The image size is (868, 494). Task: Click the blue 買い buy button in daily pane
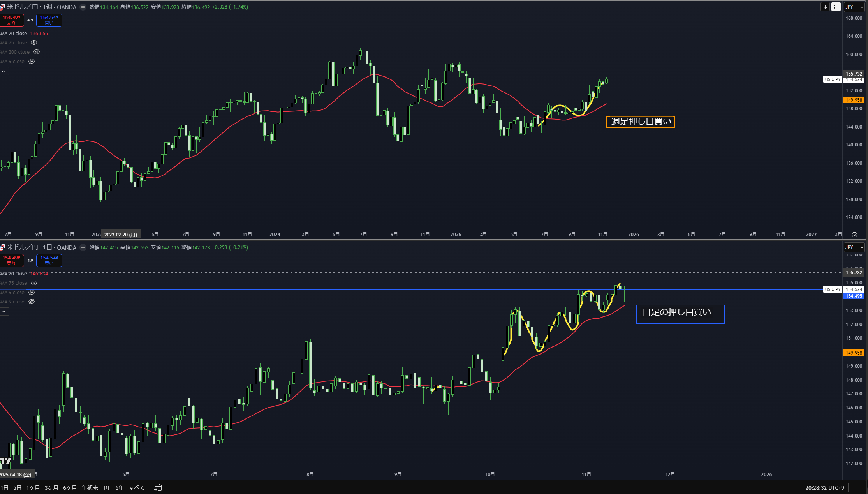coord(49,260)
